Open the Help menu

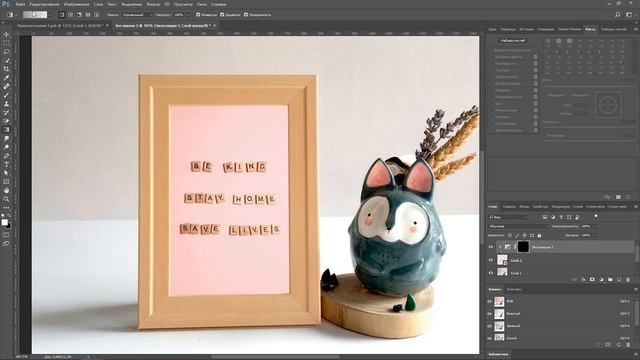point(218,4)
